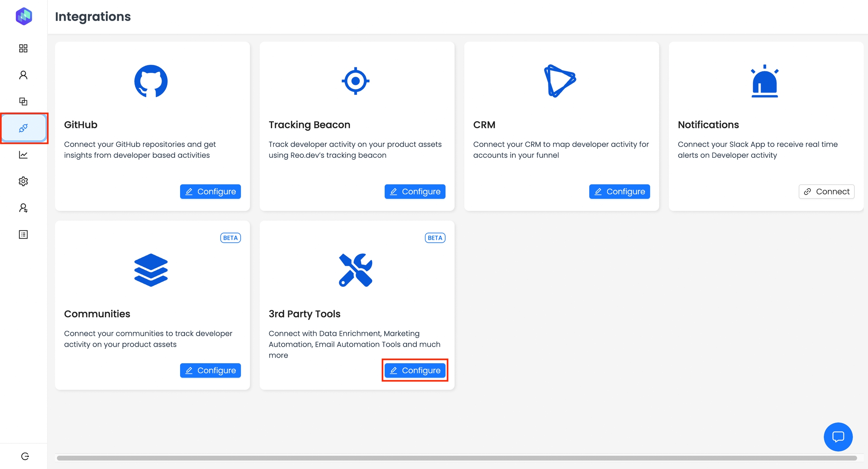Click the BETA badge on Communities card
Viewport: 868px width, 469px height.
[230, 238]
